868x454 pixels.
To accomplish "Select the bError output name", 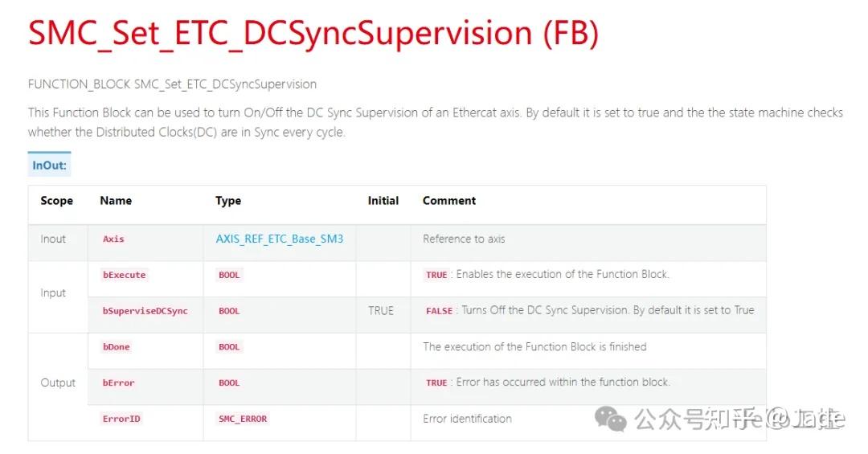I will click(x=118, y=383).
